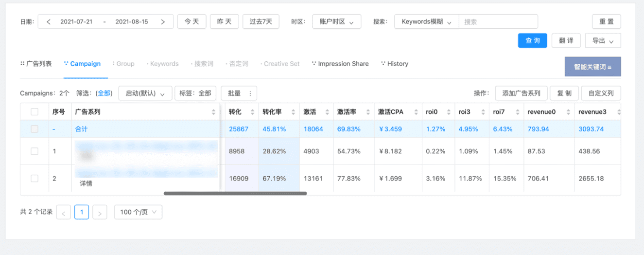Viewport: 644px width, 255px height.
Task: Select all rows header checkbox
Action: pyautogui.click(x=35, y=112)
